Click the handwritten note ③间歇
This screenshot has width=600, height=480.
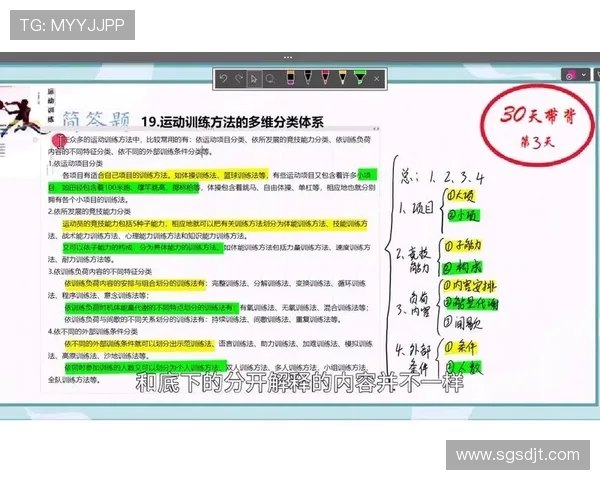coord(463,322)
